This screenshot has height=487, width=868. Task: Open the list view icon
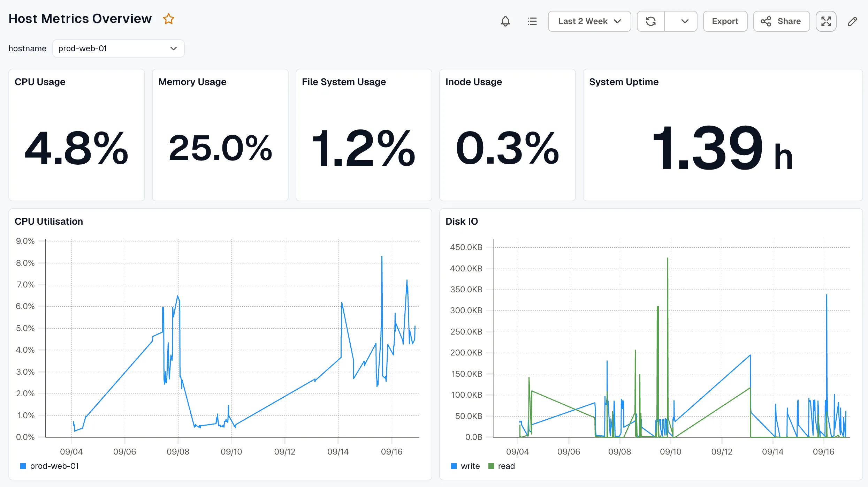pos(532,21)
